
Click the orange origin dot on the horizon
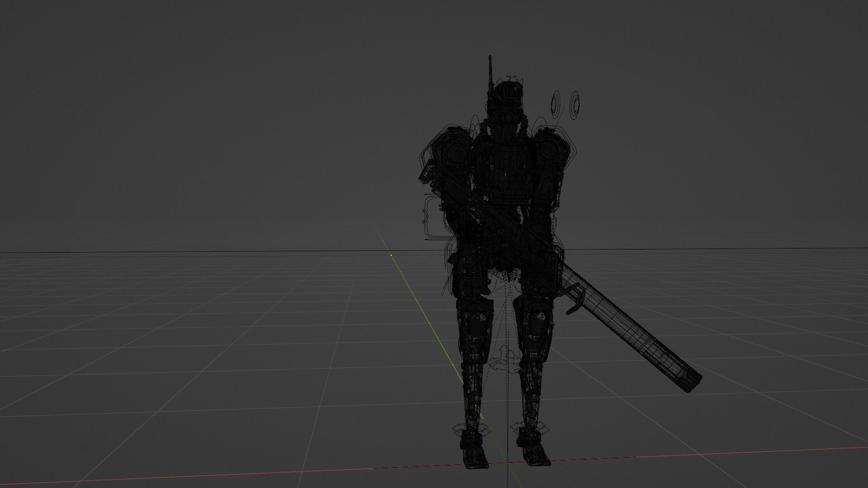(391, 255)
